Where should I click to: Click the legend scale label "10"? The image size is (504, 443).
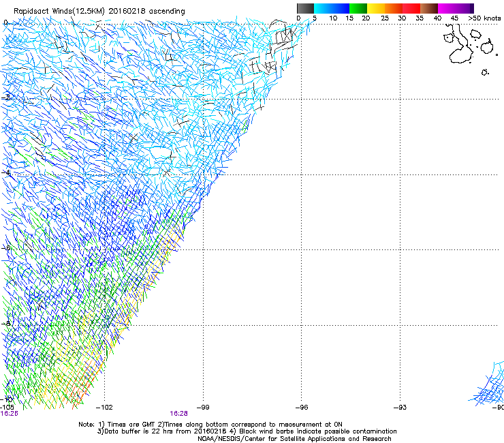(x=333, y=18)
